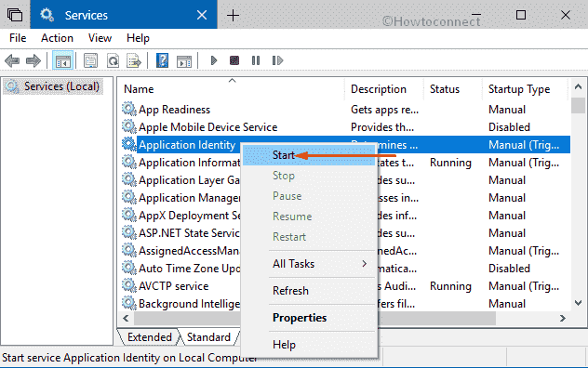Click the gear icon of AVCTP service
This screenshot has height=368, width=588.
[129, 285]
